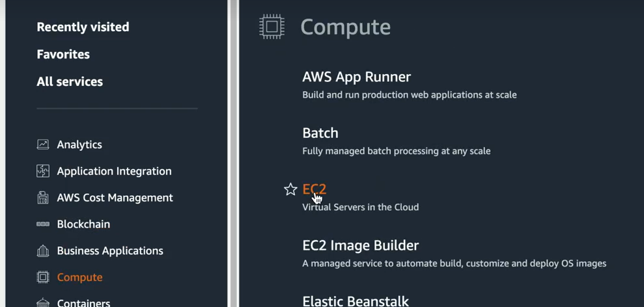Viewport: 644px width, 307px height.
Task: Open the Favorites section
Action: (x=63, y=54)
